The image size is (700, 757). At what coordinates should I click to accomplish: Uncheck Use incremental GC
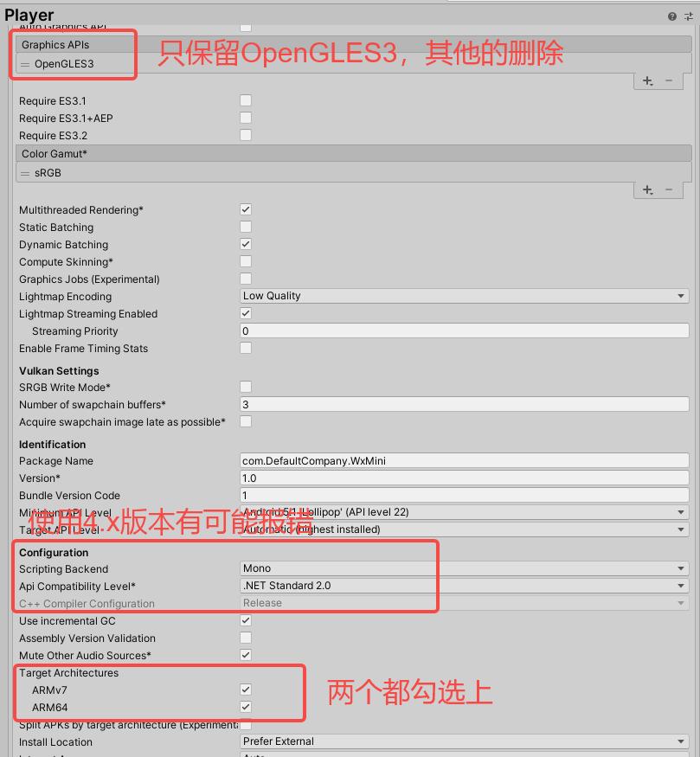246,621
